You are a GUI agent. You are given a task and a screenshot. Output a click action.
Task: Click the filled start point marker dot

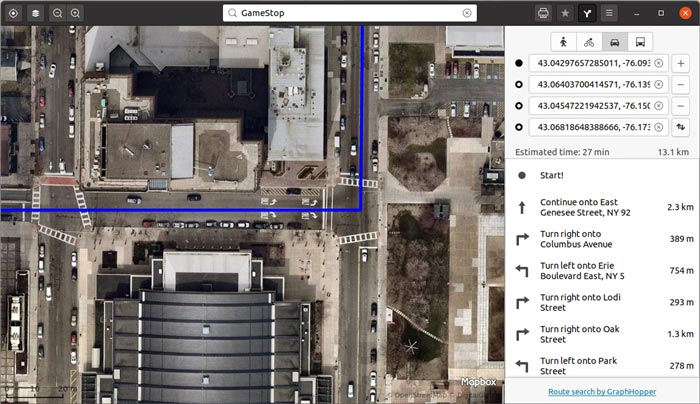pyautogui.click(x=519, y=63)
